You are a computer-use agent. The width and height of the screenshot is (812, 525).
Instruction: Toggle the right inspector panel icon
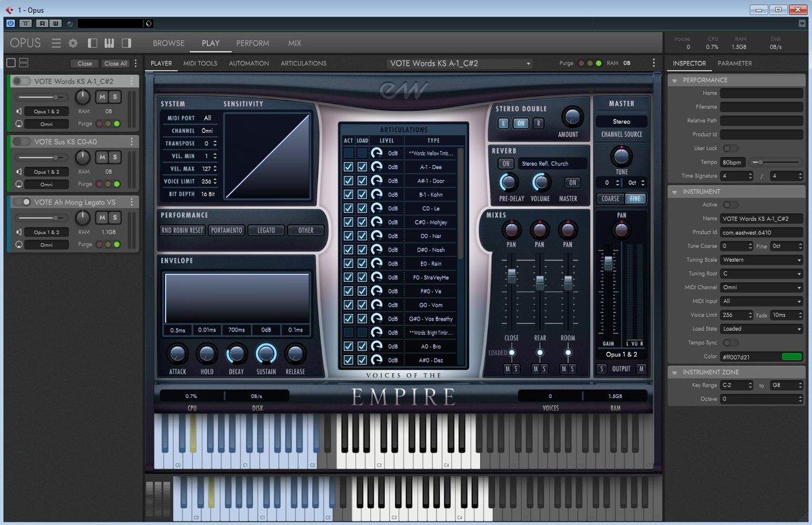click(x=127, y=43)
